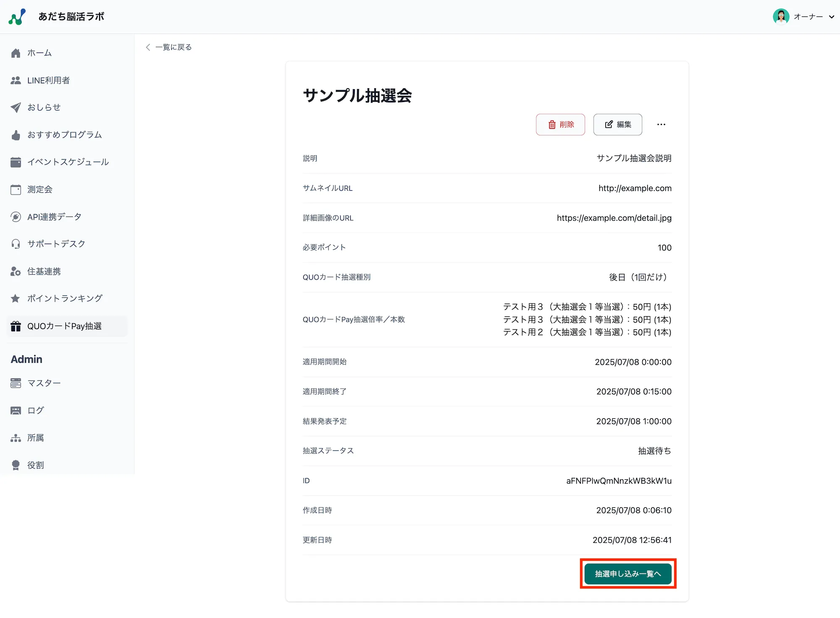Open イベントスケジュール calendar icon
The height and width of the screenshot is (618, 840).
click(16, 162)
